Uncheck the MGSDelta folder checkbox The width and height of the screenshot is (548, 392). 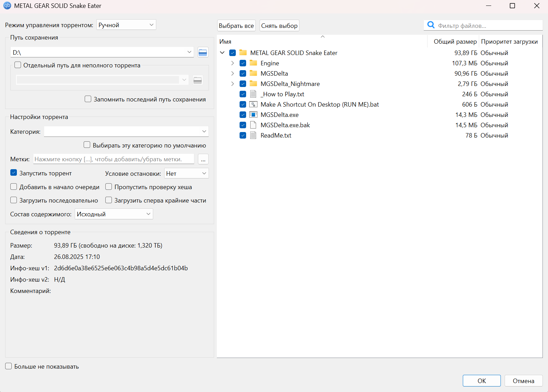coord(243,74)
